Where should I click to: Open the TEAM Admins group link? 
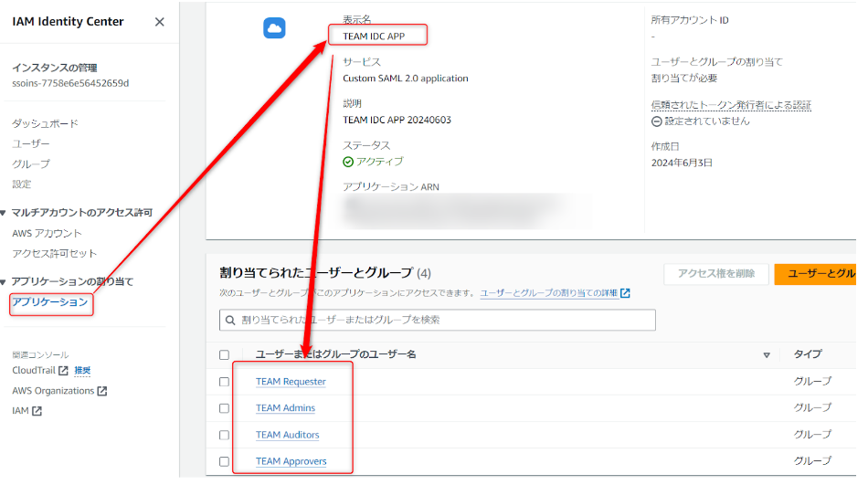coord(285,408)
